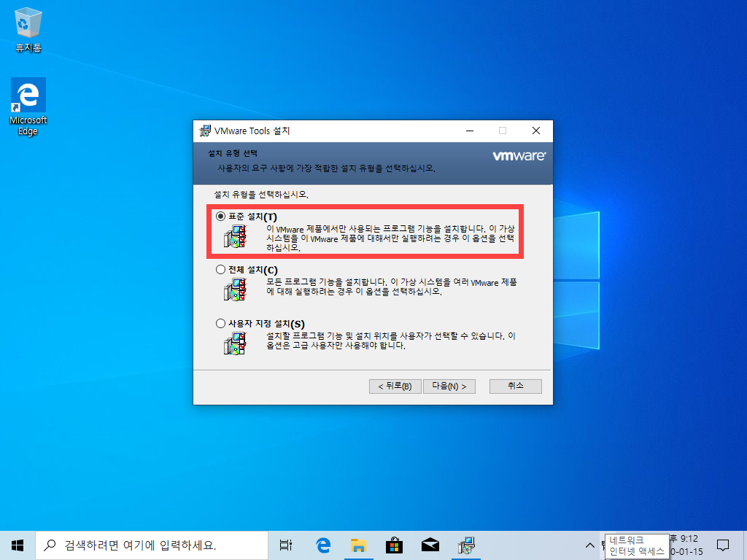Select the 표준 설치(T) radio button
The image size is (747, 560).
coord(220,216)
